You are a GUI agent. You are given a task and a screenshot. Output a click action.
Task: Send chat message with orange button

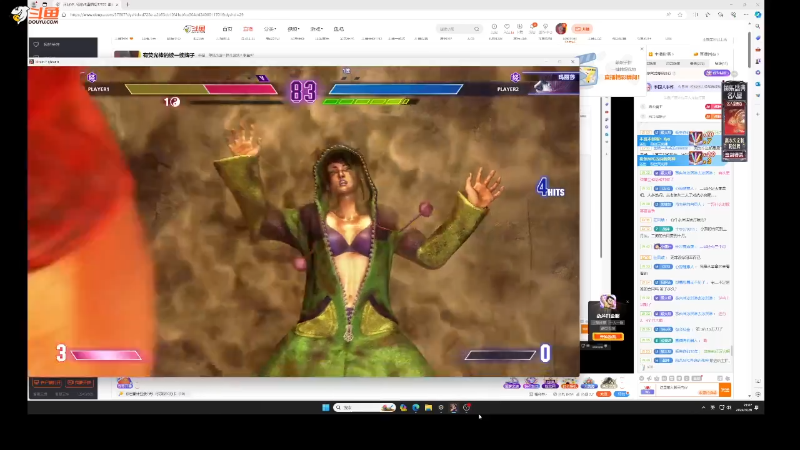click(725, 390)
